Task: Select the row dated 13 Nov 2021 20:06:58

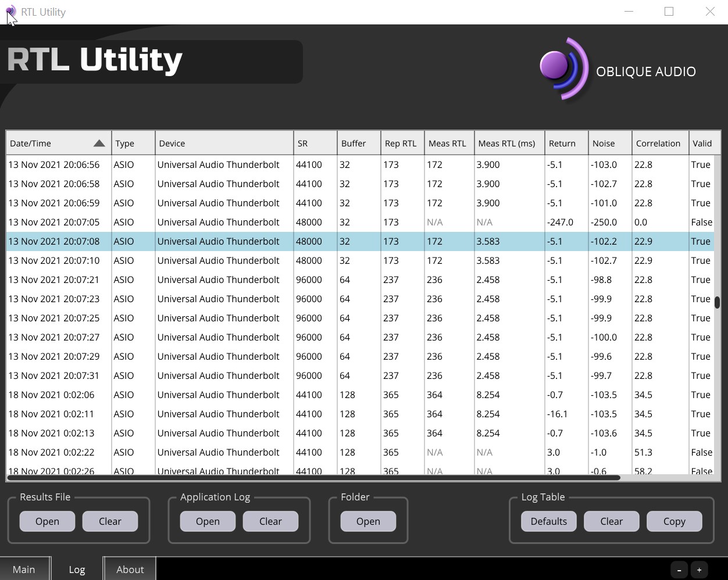Action: [x=360, y=184]
